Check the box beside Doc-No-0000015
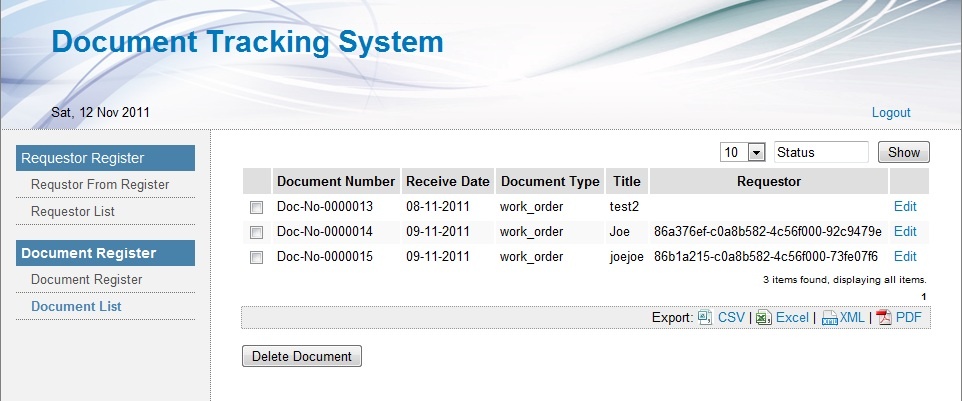This screenshot has height=401, width=962. [x=256, y=258]
